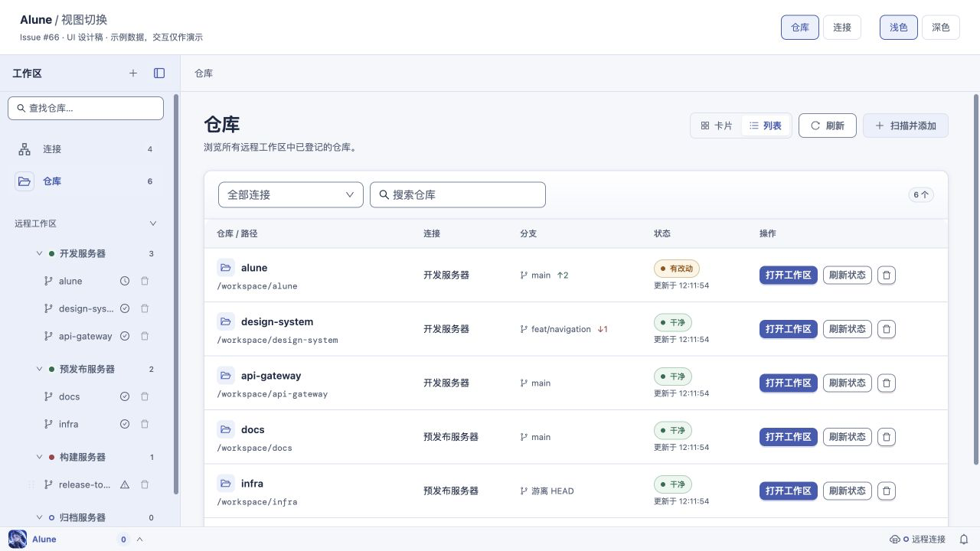
Task: Click check status icon beside api-gateway
Action: point(125,336)
